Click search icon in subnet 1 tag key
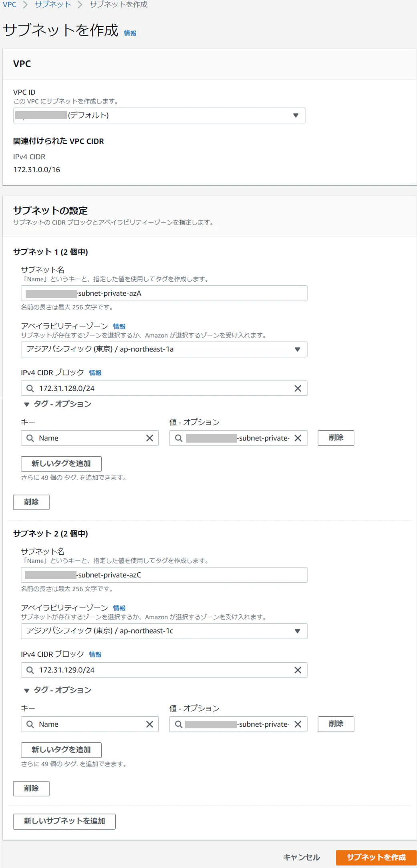Viewport: 417px width, 868px height. point(30,438)
